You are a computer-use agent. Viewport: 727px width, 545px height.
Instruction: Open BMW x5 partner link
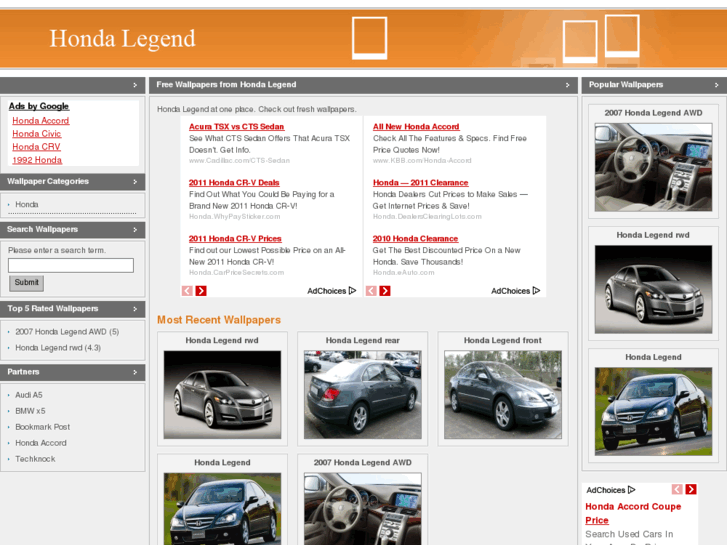(x=30, y=411)
